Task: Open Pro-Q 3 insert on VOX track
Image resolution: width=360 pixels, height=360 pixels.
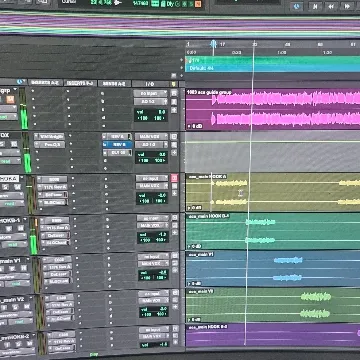Action: (50, 145)
